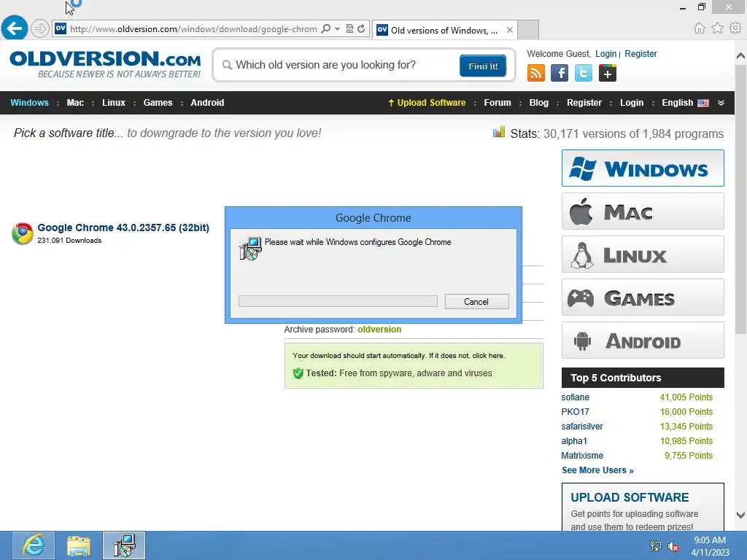Open the RSS feed icon
747x560 pixels.
point(536,74)
